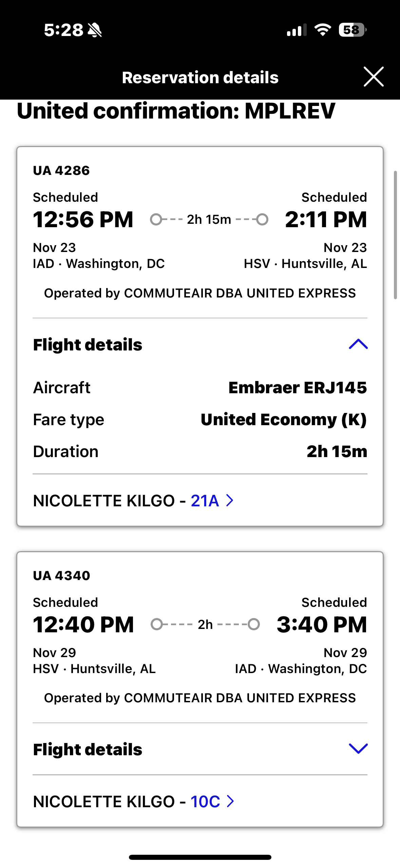Tap the chevron next to seat 21A
400x868 pixels.
230,501
